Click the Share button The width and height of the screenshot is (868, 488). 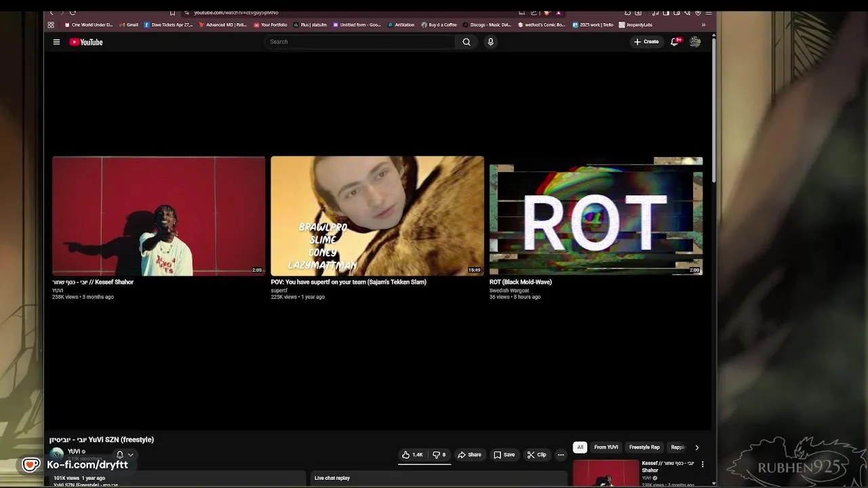[469, 455]
